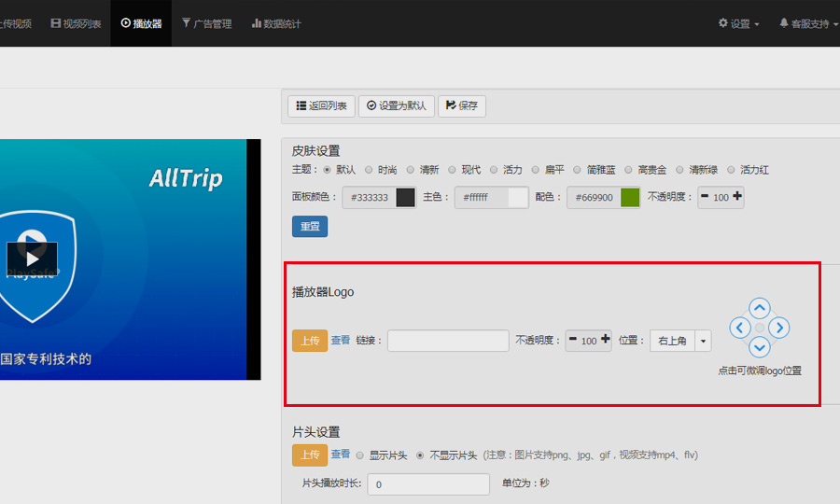The height and width of the screenshot is (504, 840).
Task: Decrease logo opacity with minus icon
Action: 573,341
